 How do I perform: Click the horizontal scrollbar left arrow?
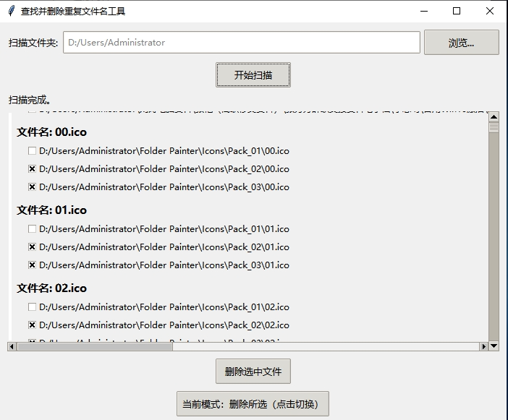pyautogui.click(x=12, y=346)
